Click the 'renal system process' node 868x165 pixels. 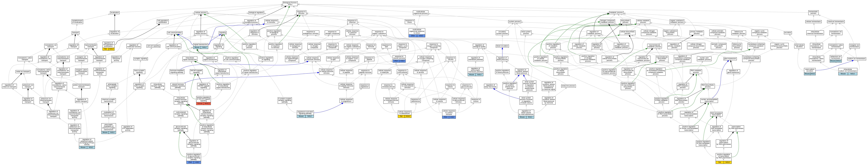pos(526,33)
